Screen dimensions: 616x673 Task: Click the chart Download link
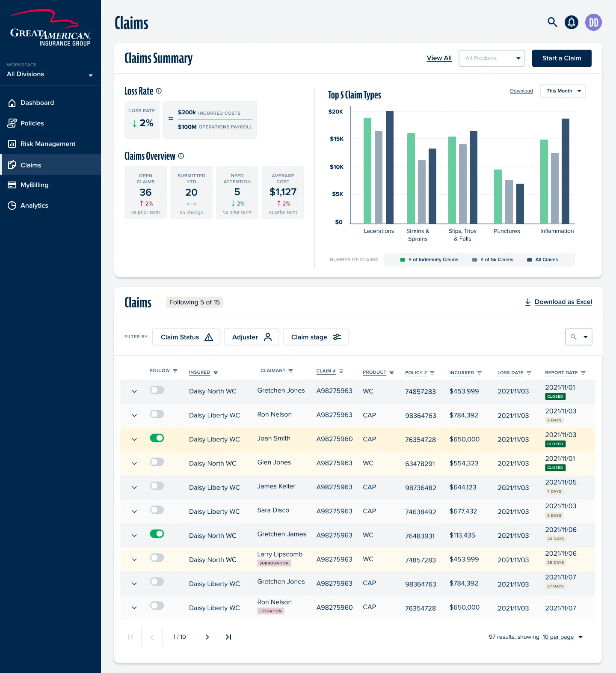pyautogui.click(x=521, y=91)
